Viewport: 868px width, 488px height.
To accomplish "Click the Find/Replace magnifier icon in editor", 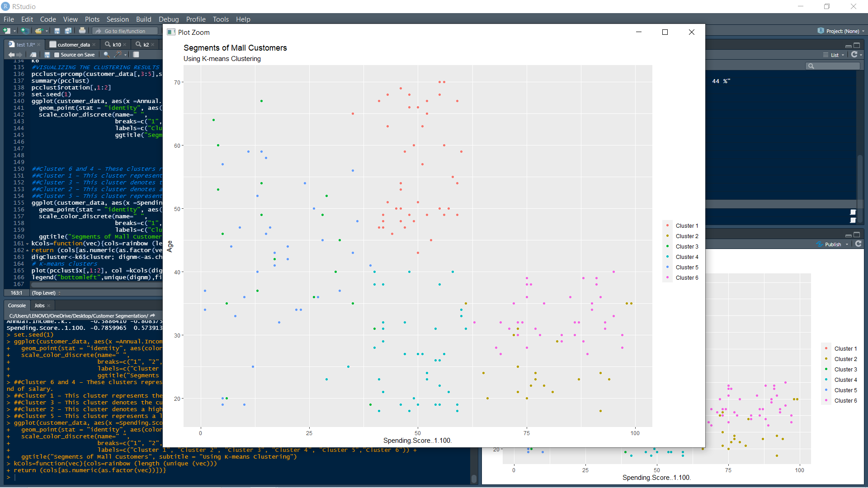I will (106, 55).
